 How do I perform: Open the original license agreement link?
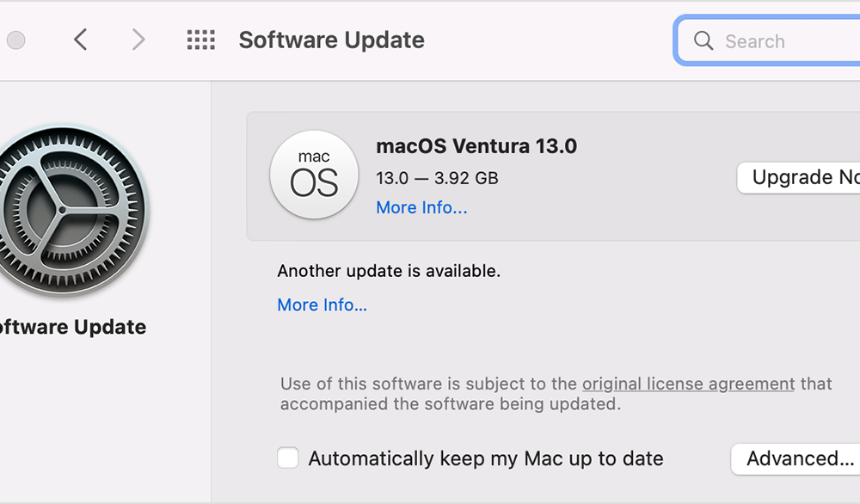[x=688, y=384]
